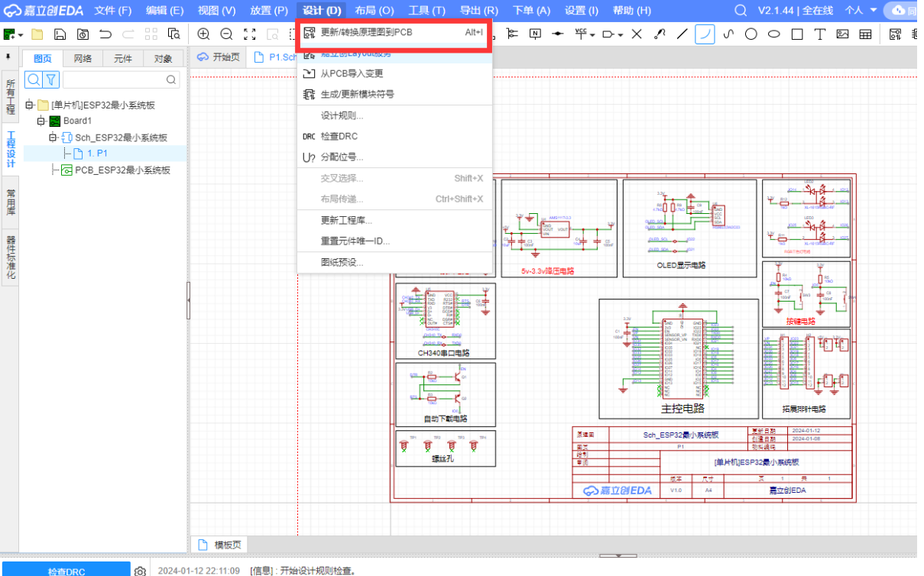Switch to the 网络 tab
This screenshot has height=576, width=924.
[83, 58]
